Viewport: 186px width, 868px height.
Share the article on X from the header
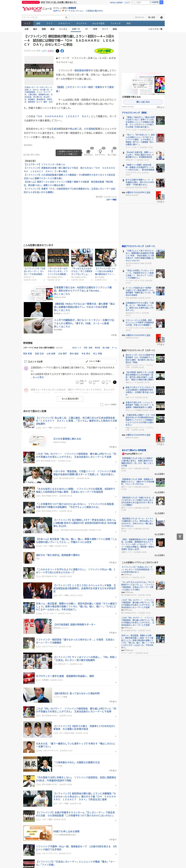57,51
